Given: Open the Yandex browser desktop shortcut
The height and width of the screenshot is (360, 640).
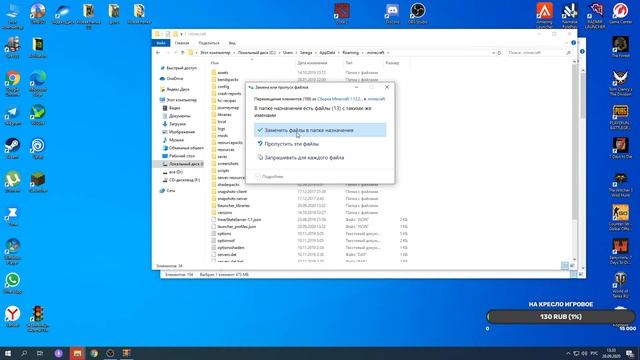Looking at the screenshot, I should point(13,317).
